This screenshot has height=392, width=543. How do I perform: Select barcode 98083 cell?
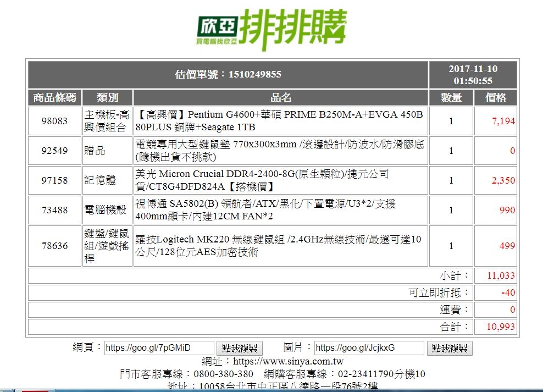(55, 121)
